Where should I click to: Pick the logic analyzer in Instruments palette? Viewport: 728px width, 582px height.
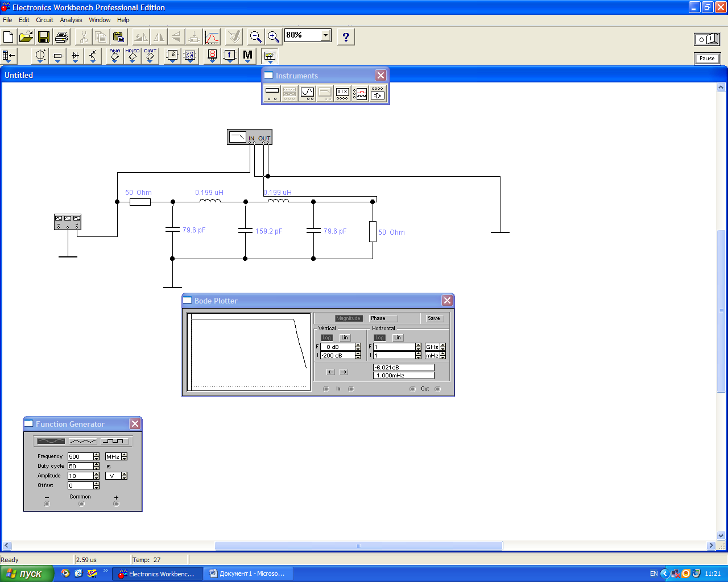click(x=360, y=93)
